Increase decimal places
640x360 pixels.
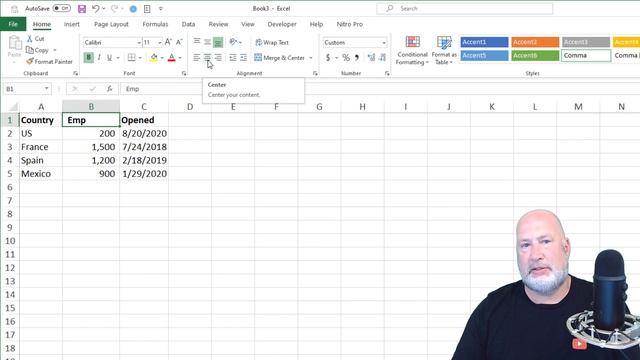coord(371,58)
